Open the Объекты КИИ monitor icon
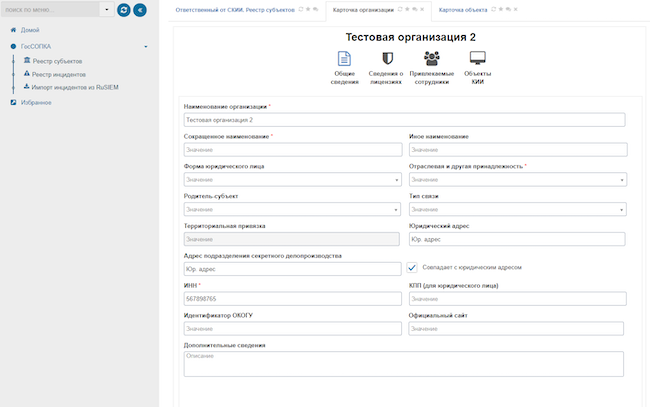The width and height of the screenshot is (650, 407). [x=478, y=58]
